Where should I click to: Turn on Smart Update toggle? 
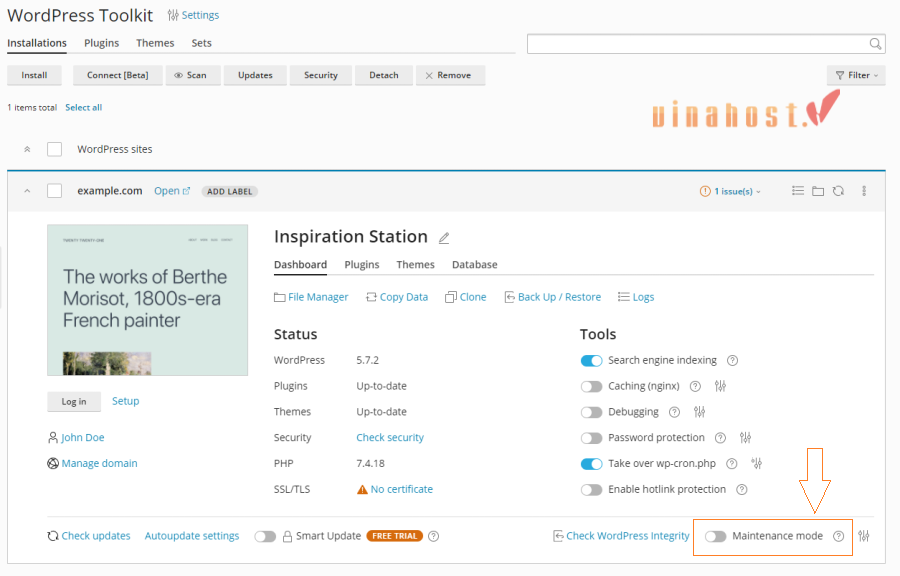coord(265,536)
